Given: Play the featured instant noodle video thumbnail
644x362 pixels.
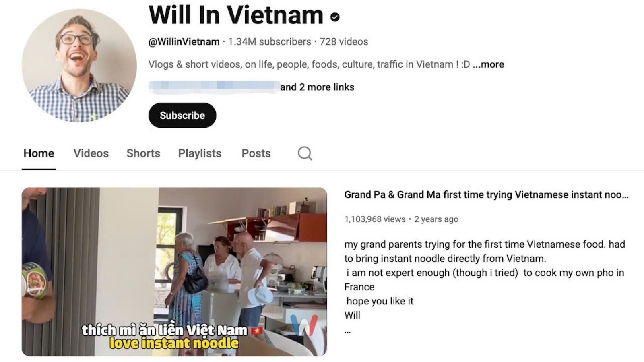Looking at the screenshot, I should coord(174,272).
